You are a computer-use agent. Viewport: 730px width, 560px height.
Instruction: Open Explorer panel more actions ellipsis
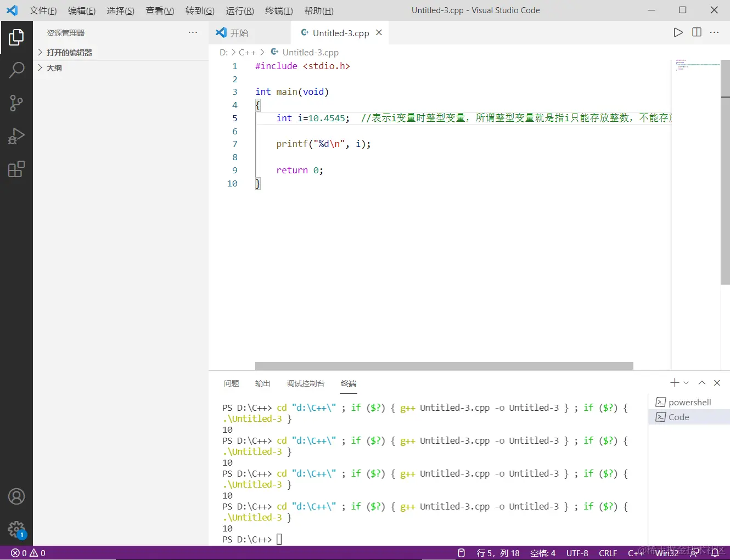(x=193, y=32)
